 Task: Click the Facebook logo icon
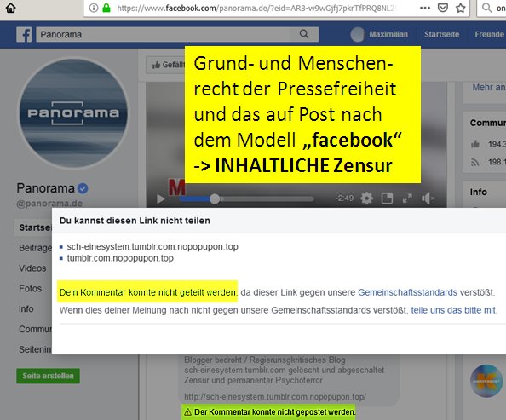pos(24,35)
